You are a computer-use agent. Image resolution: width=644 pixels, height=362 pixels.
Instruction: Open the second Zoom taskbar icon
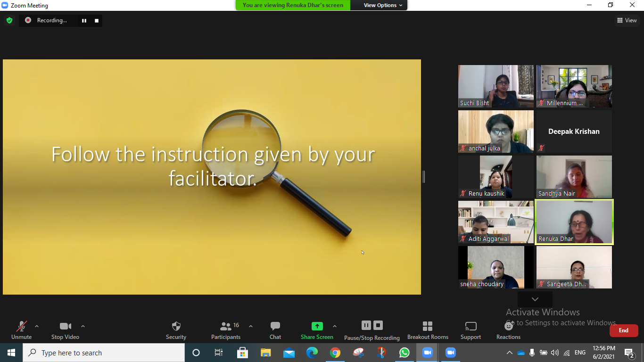click(451, 353)
